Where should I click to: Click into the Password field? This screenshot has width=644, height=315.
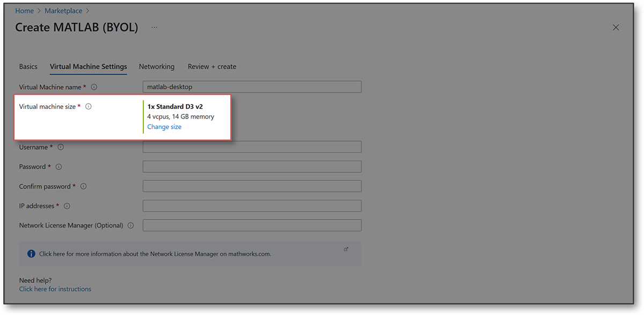[x=252, y=167]
